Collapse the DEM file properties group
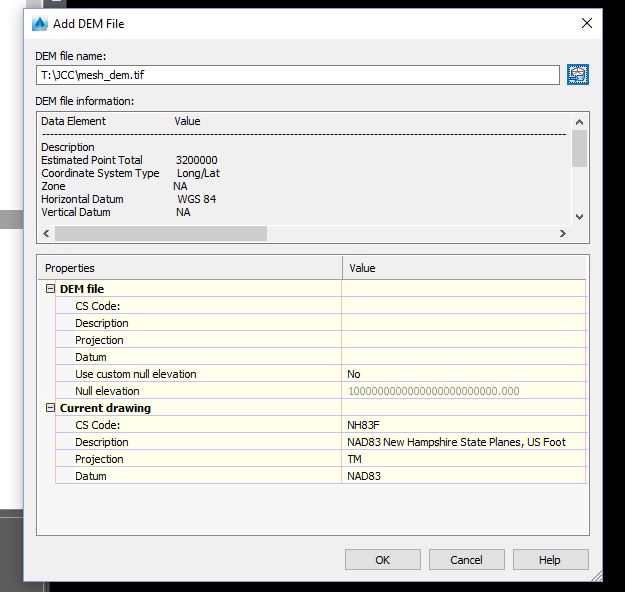 [x=50, y=289]
